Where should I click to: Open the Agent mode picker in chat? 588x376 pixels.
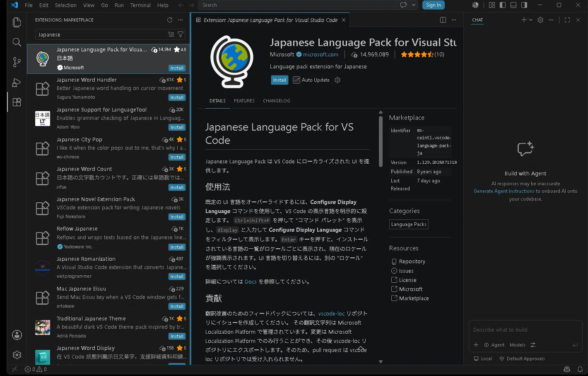494,345
